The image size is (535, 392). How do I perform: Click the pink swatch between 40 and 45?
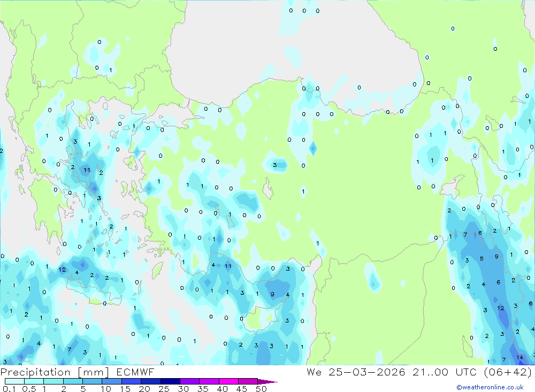click(228, 381)
